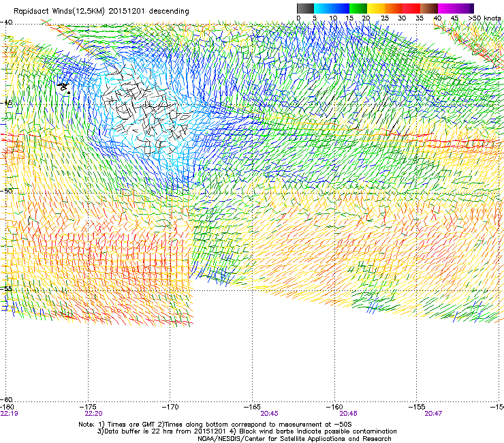Click the '-55' latitude axis label
The width and height of the screenshot is (504, 443).
[x=6, y=288]
